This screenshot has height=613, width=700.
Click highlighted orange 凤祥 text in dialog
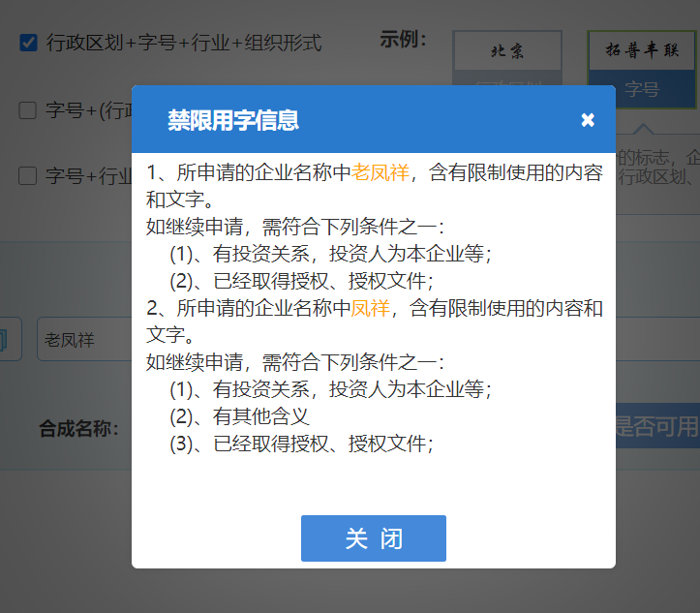(370, 309)
